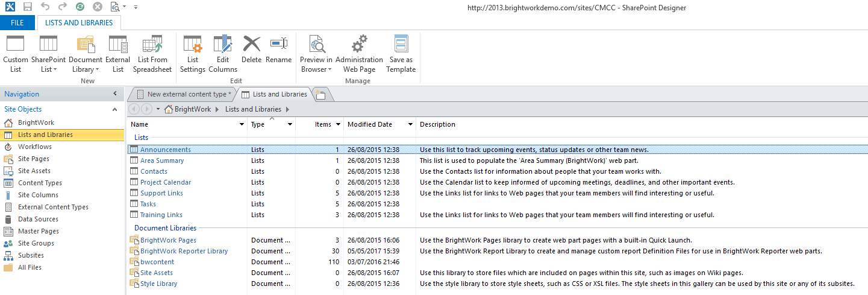Collapse the Navigation pane
The height and width of the screenshot is (295, 868).
(x=115, y=94)
